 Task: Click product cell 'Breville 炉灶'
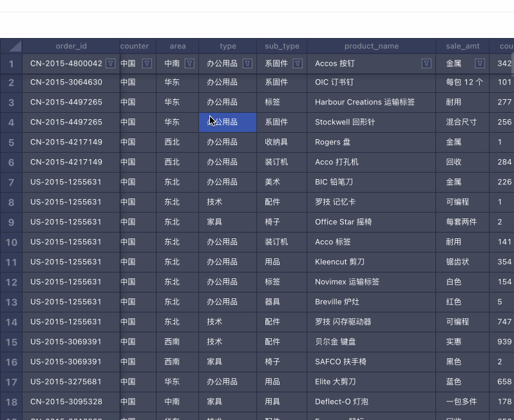point(372,302)
